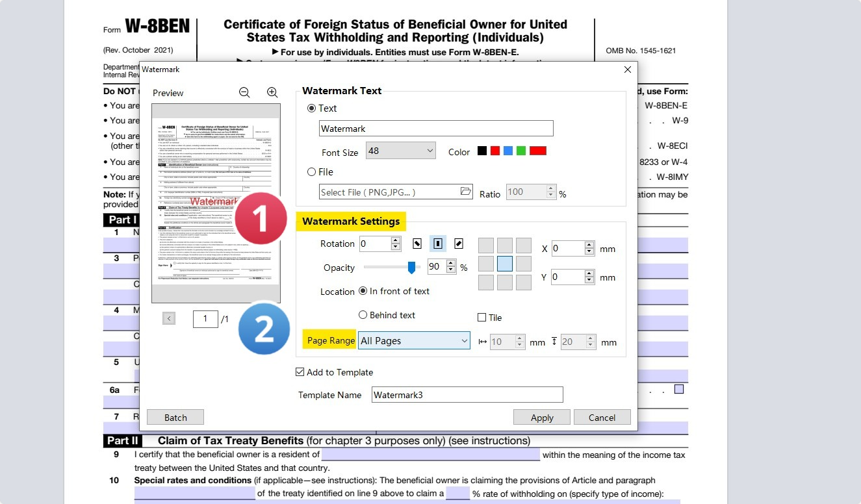Click the Y offset field
Viewport: 861px width, 504px height.
(x=568, y=277)
